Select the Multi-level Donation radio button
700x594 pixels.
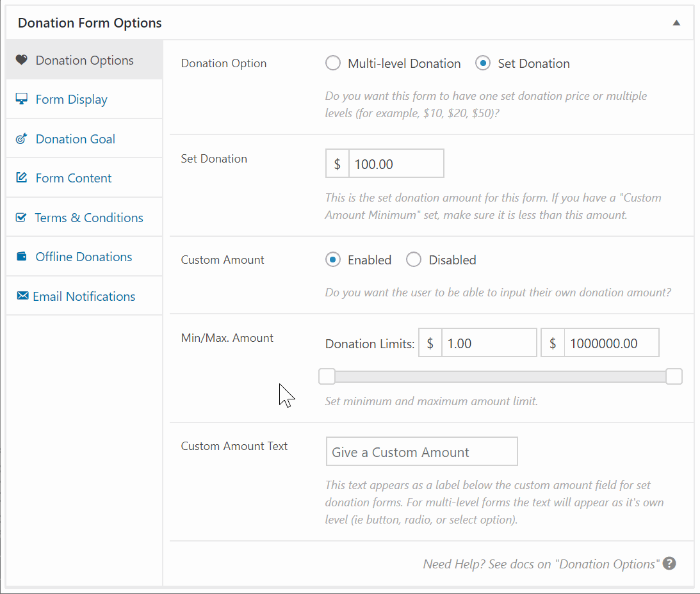click(332, 63)
